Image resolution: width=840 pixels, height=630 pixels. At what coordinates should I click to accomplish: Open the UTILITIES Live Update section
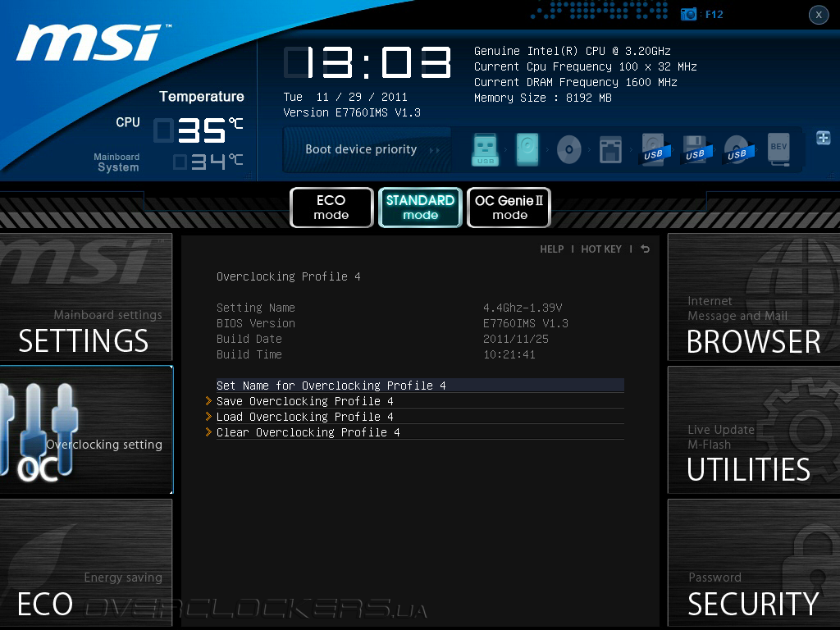pos(754,430)
